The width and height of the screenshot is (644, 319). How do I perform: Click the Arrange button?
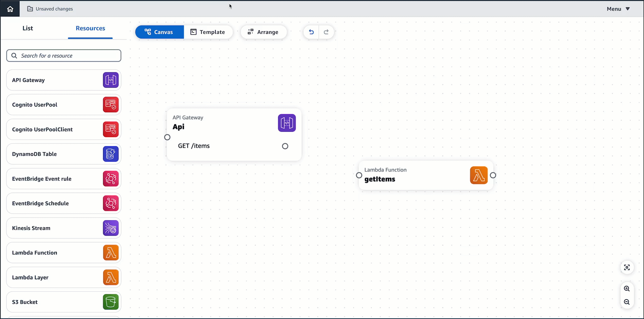[264, 32]
